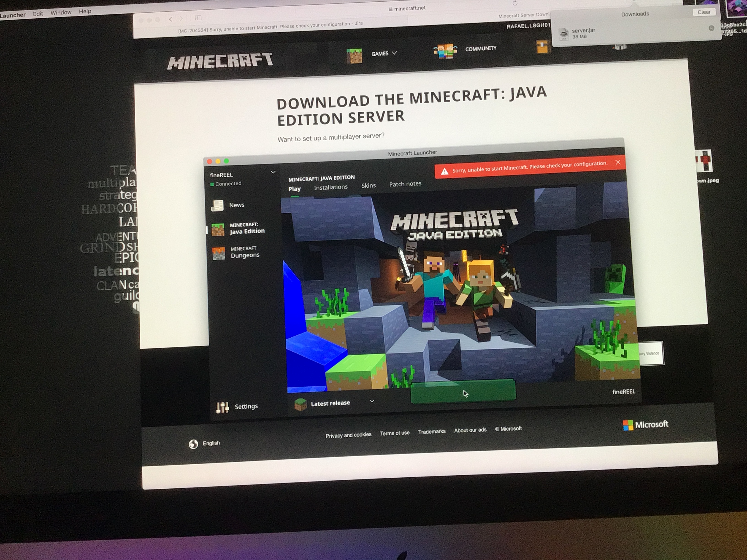Open the Window menu in menu bar
747x560 pixels.
(61, 13)
